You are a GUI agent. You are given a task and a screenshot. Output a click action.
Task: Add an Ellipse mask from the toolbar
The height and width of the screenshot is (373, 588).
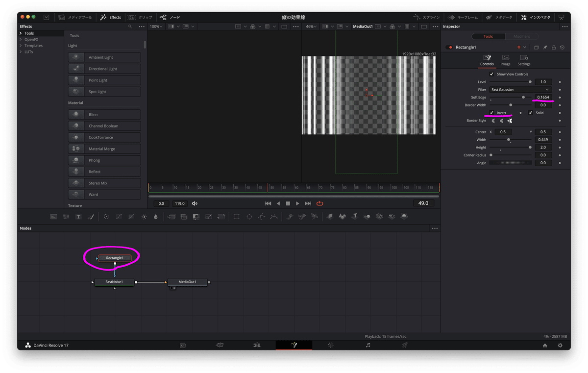(x=249, y=217)
